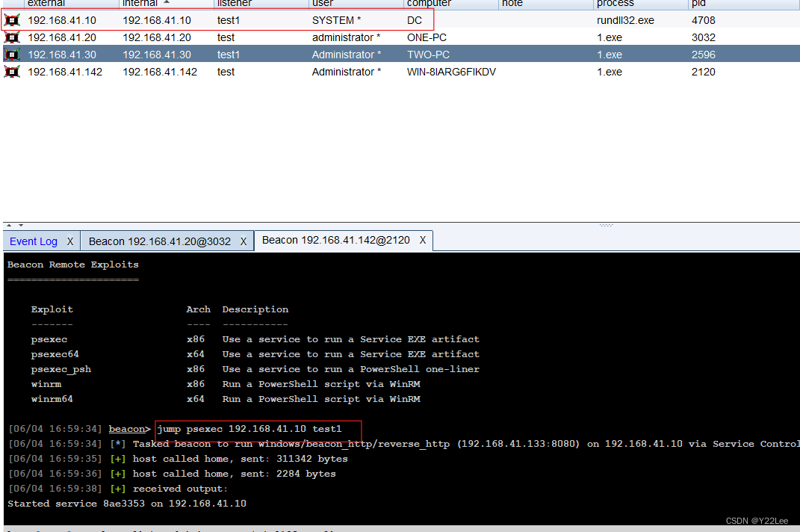Click the TWO-PC computer cell
The height and width of the screenshot is (532, 800).
[x=428, y=55]
